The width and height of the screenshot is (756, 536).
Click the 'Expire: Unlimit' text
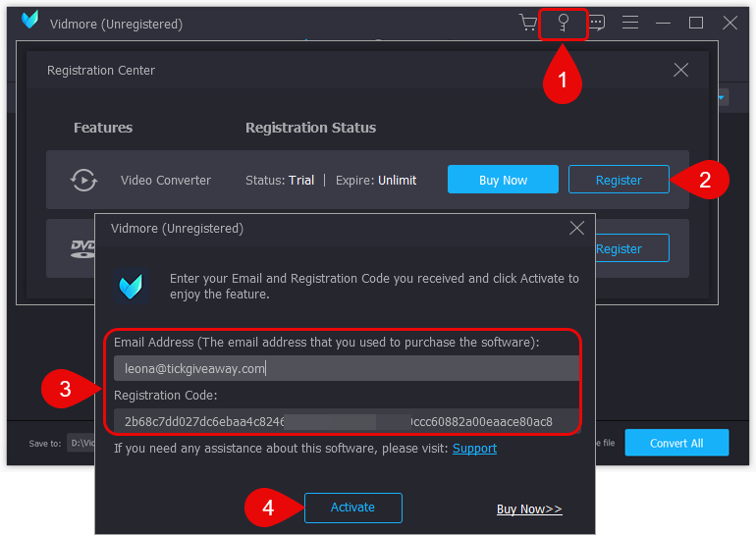coord(376,181)
